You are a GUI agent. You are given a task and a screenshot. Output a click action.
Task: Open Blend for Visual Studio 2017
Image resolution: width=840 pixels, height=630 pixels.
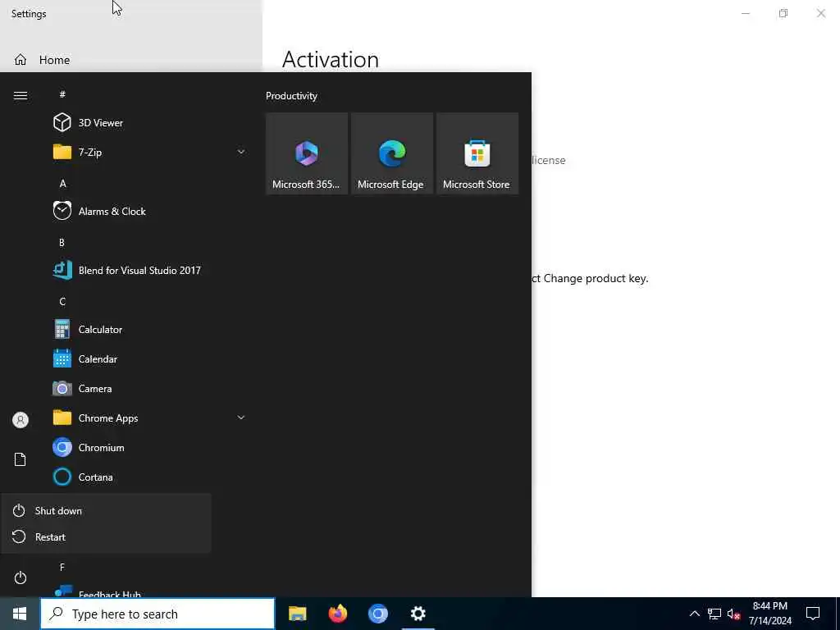pyautogui.click(x=149, y=270)
